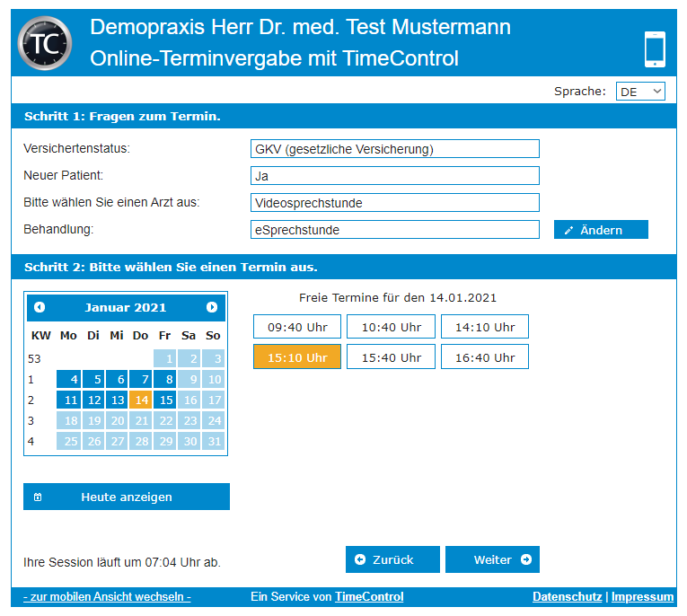Click the Versichertenstatus field
Image resolution: width=687 pixels, height=616 pixels.
(395, 149)
